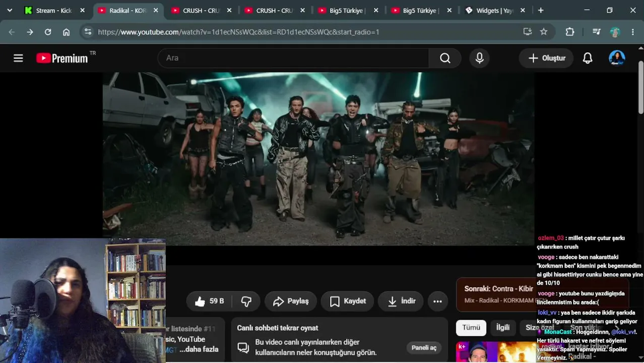644x363 pixels.
Task: Click the Canlı sohbeti tekrar oynat heading
Action: pyautogui.click(x=278, y=328)
